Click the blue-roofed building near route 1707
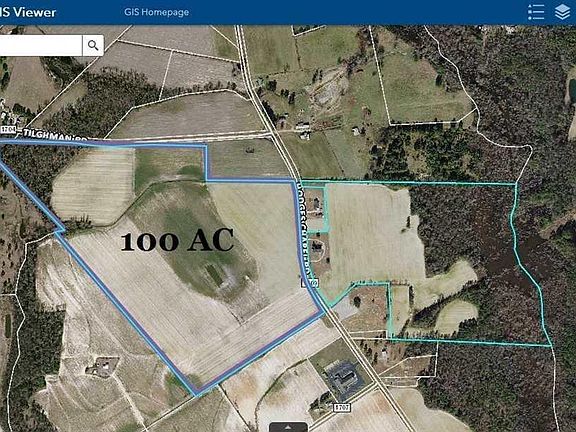Viewport: 576px width, 432px height. (345, 378)
